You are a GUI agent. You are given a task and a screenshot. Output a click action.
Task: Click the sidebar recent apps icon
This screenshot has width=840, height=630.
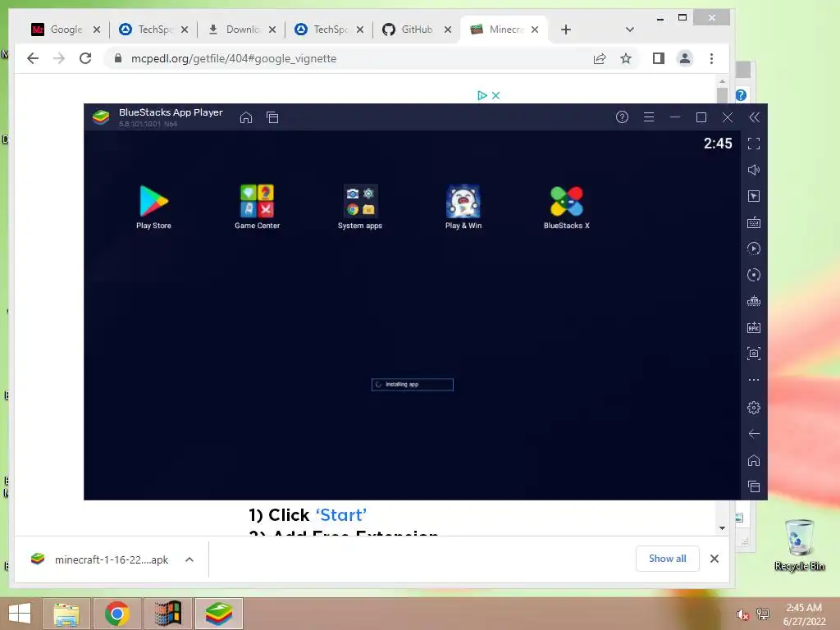754,486
